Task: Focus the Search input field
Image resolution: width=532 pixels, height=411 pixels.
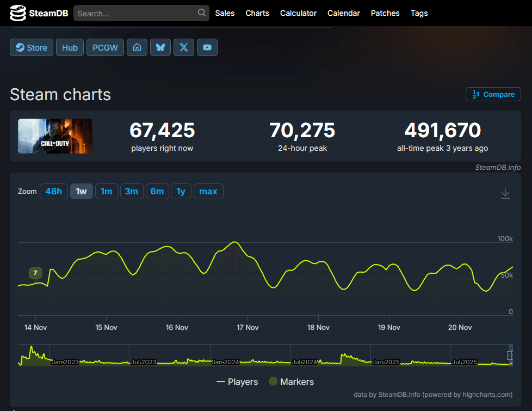Action: [x=136, y=13]
